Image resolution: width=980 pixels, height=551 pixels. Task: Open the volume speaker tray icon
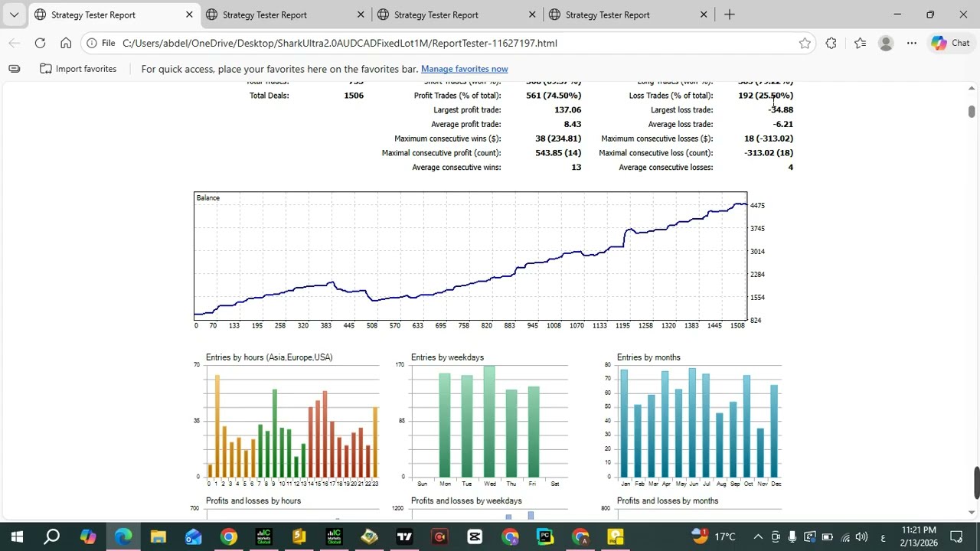click(x=861, y=536)
